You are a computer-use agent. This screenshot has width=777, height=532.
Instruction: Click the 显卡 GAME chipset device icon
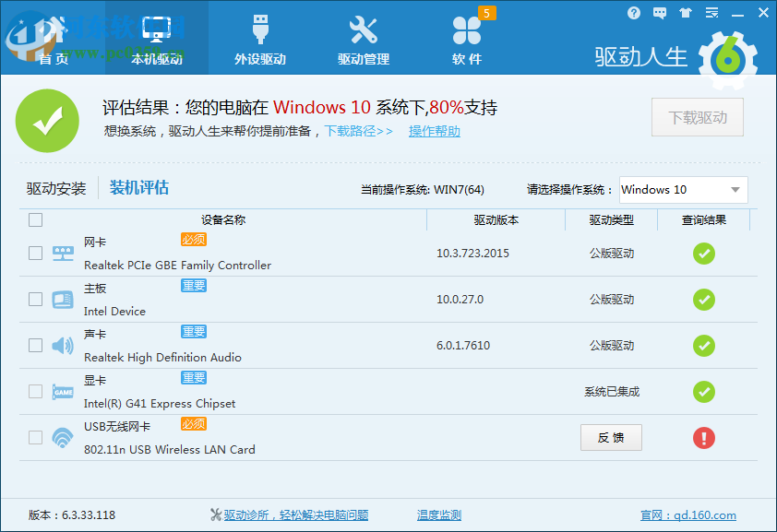[x=62, y=391]
